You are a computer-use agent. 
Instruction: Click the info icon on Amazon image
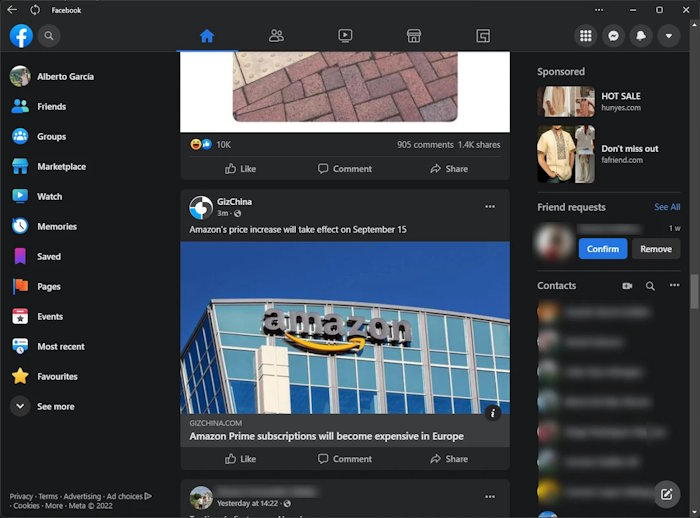(493, 413)
